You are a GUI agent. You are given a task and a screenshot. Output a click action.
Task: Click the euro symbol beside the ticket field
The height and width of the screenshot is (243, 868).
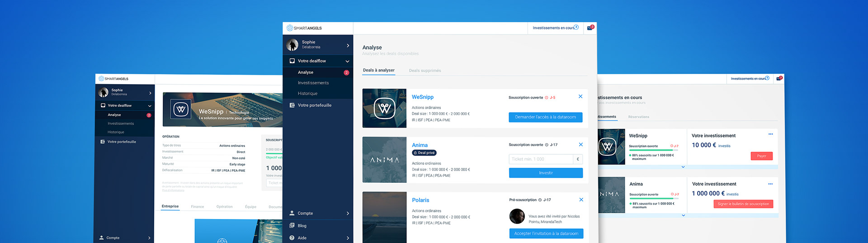tap(578, 159)
